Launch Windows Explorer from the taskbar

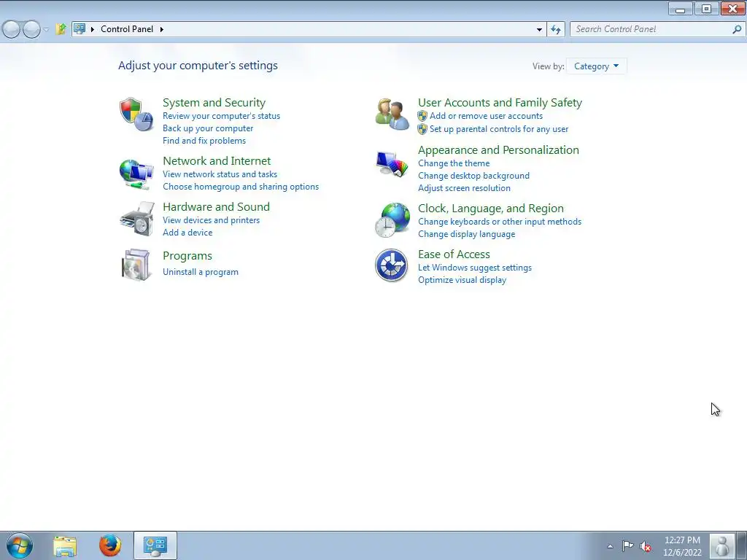point(65,545)
